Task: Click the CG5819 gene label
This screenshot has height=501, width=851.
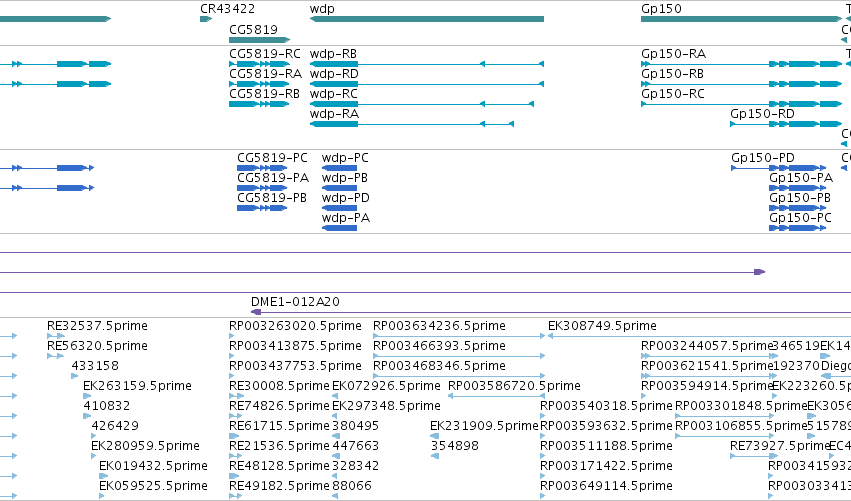Action: coord(253,29)
